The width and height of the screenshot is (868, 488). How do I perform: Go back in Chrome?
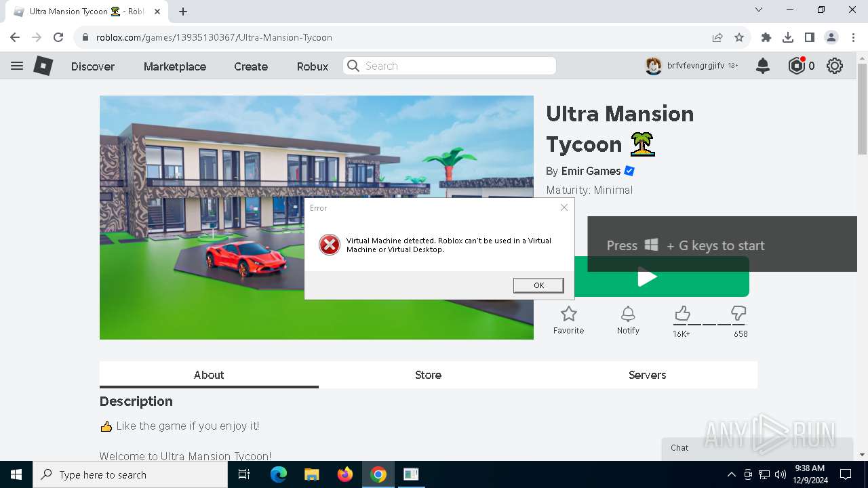coord(15,37)
